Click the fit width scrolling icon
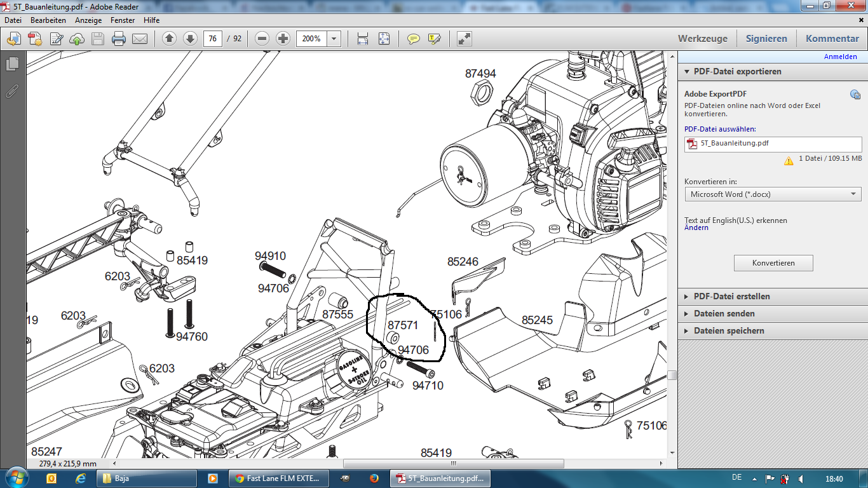The height and width of the screenshot is (488, 868). (363, 39)
